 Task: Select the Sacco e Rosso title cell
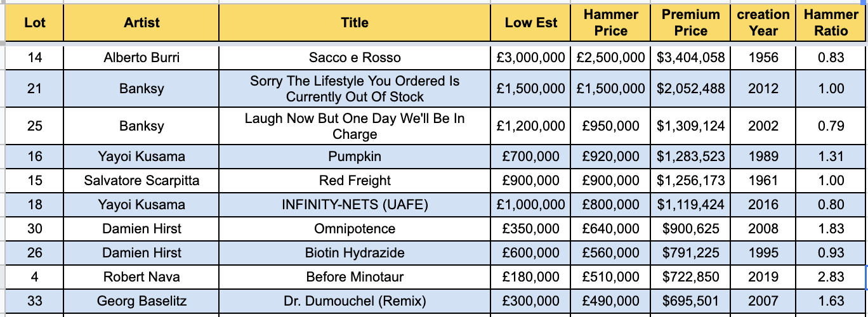tap(355, 58)
